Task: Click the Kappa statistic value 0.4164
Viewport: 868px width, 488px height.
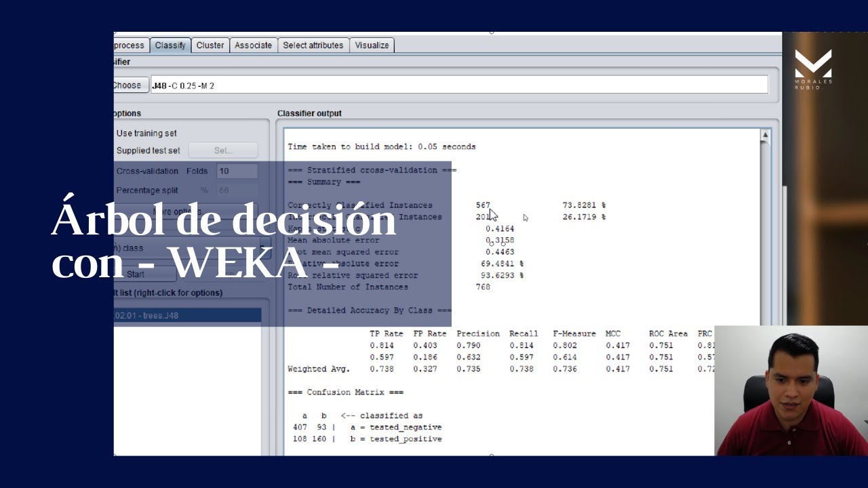Action: (500, 228)
